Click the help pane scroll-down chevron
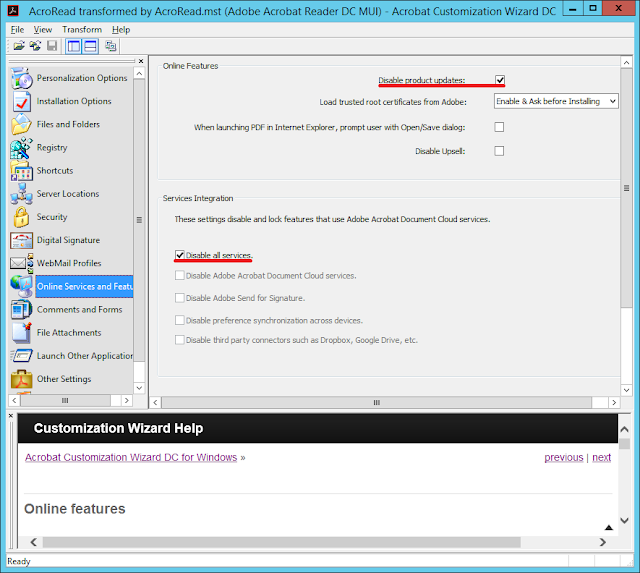The width and height of the screenshot is (640, 573). tap(624, 520)
